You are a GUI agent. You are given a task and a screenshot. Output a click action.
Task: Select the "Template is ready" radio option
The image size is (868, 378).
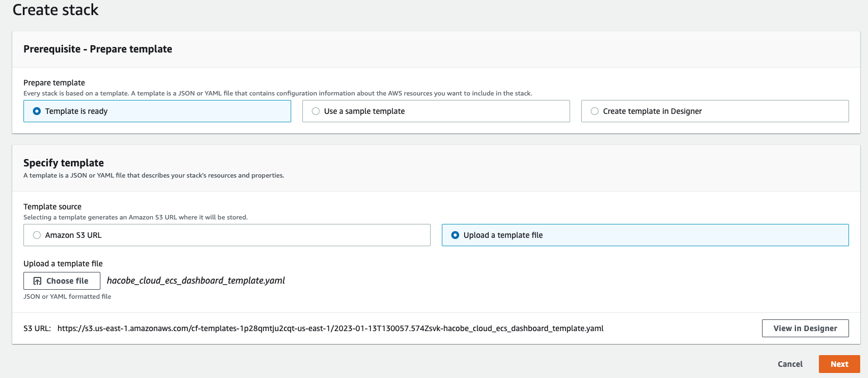[x=37, y=111]
